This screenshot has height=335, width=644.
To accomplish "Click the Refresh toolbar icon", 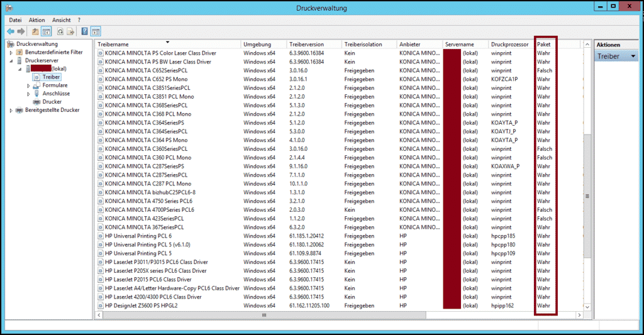I will pyautogui.click(x=60, y=31).
